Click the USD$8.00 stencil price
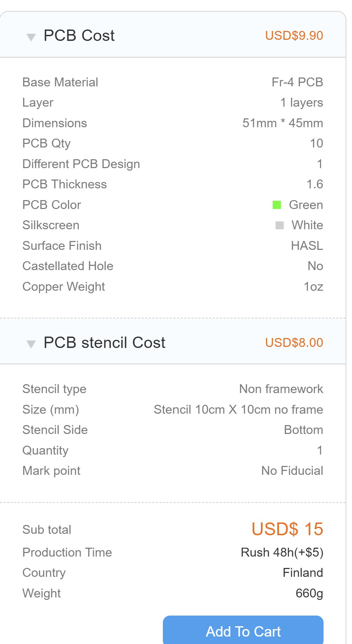The width and height of the screenshot is (352, 644). [294, 343]
